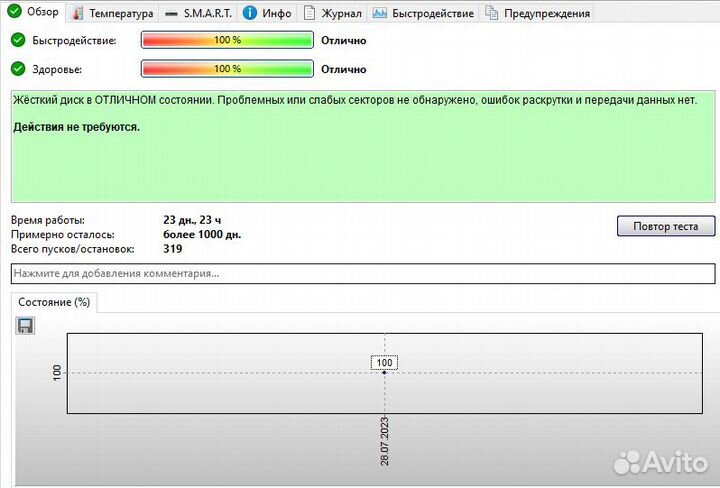Save the chart using the floppy disk icon
This screenshot has width=720, height=488.
[25, 325]
